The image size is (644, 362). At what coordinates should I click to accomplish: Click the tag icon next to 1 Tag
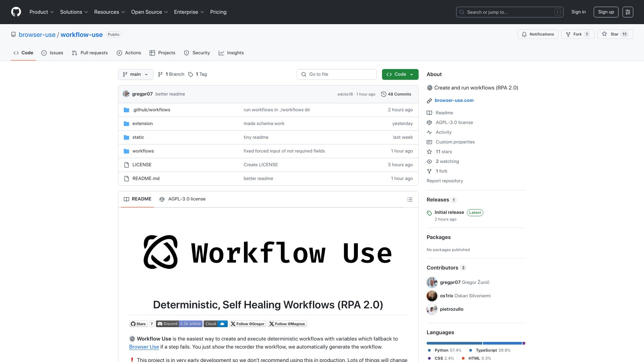tap(191, 74)
